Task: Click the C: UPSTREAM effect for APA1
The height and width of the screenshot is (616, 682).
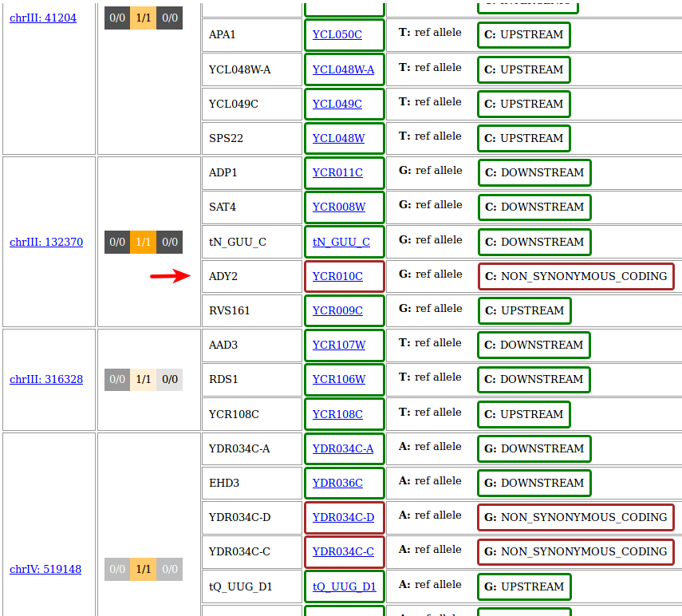Action: pos(524,35)
